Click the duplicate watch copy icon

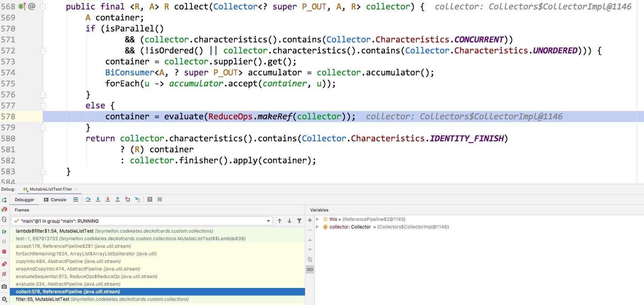[310, 260]
